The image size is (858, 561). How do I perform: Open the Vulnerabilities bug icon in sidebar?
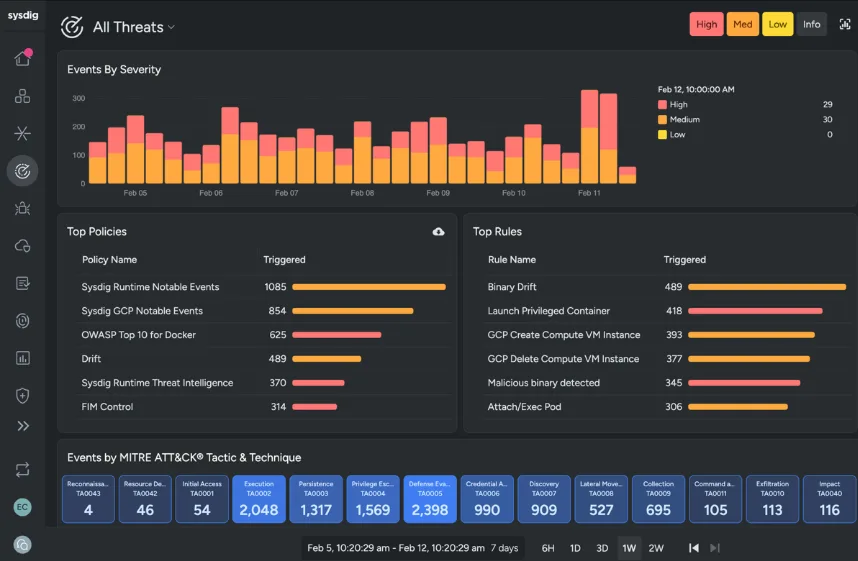pyautogui.click(x=22, y=209)
